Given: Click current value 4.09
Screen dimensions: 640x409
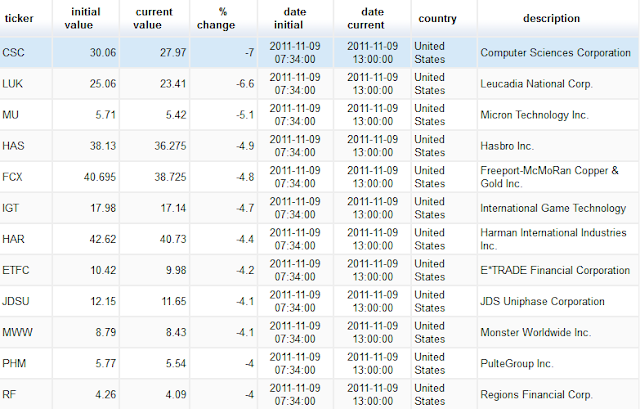Looking at the screenshot, I should pos(176,394).
